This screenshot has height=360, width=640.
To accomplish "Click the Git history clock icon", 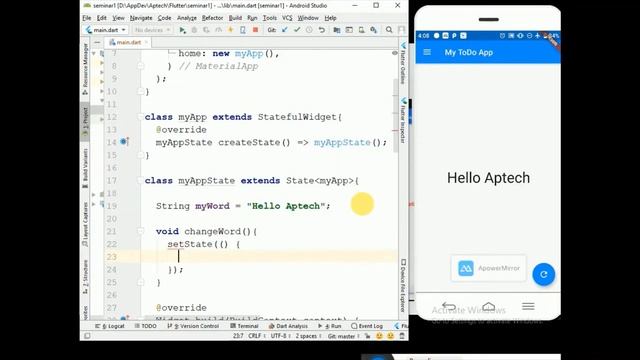I will [309, 30].
